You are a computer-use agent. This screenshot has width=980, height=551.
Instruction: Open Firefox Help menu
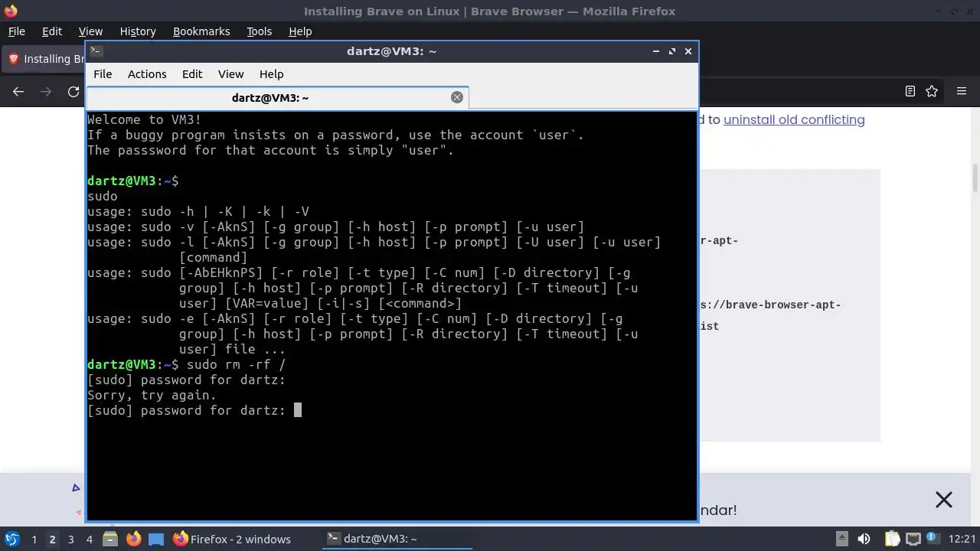(300, 31)
